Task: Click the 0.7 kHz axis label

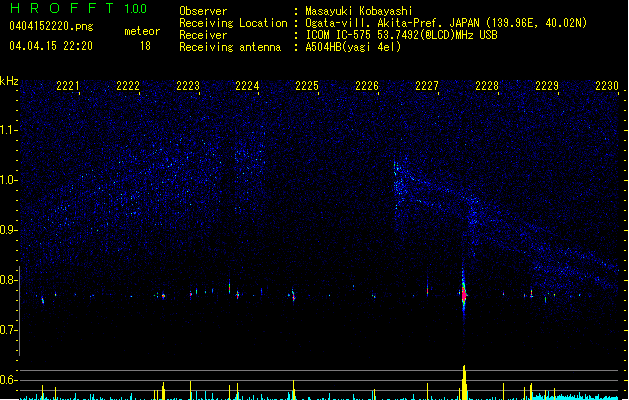Action: [x=9, y=330]
